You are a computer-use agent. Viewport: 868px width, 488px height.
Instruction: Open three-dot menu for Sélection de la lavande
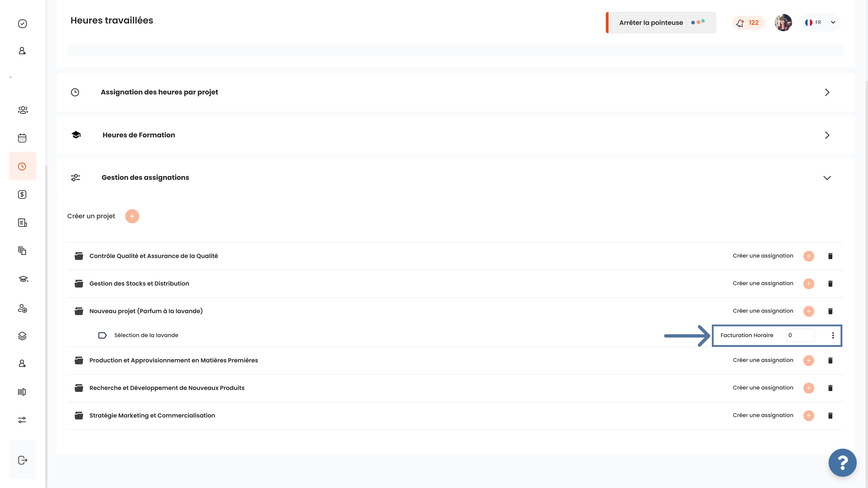[833, 335]
